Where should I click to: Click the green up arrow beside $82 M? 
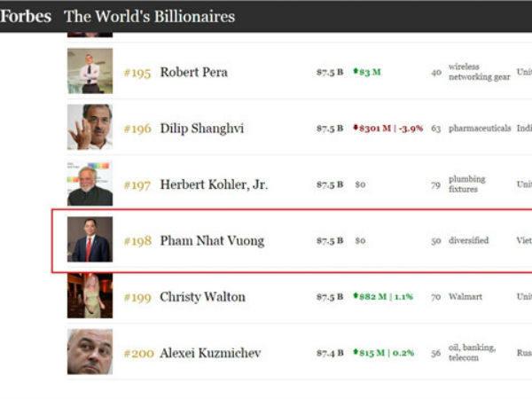(356, 296)
